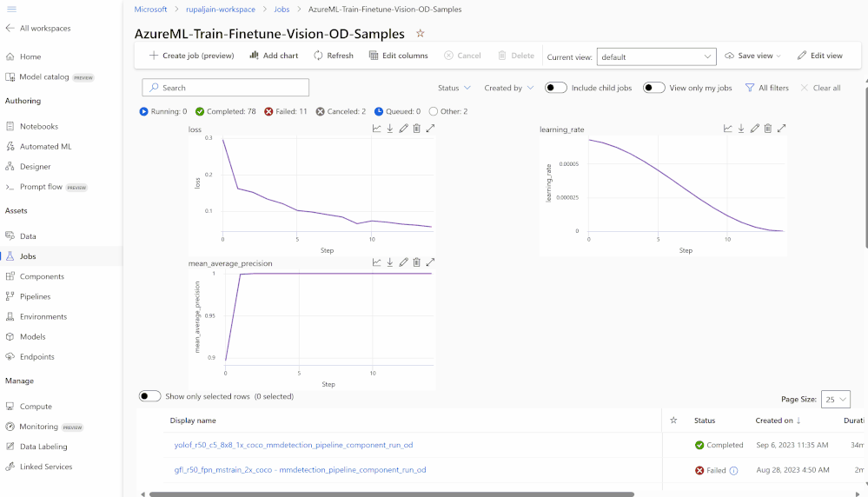Delete the loss chart
This screenshot has height=497, width=868.
coord(417,129)
